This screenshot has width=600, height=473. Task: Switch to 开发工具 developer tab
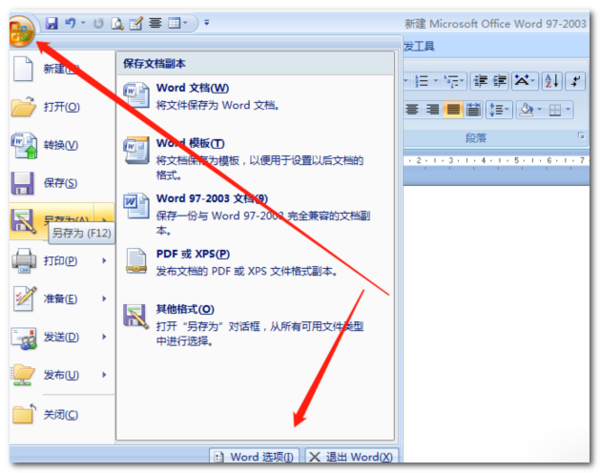tap(419, 46)
